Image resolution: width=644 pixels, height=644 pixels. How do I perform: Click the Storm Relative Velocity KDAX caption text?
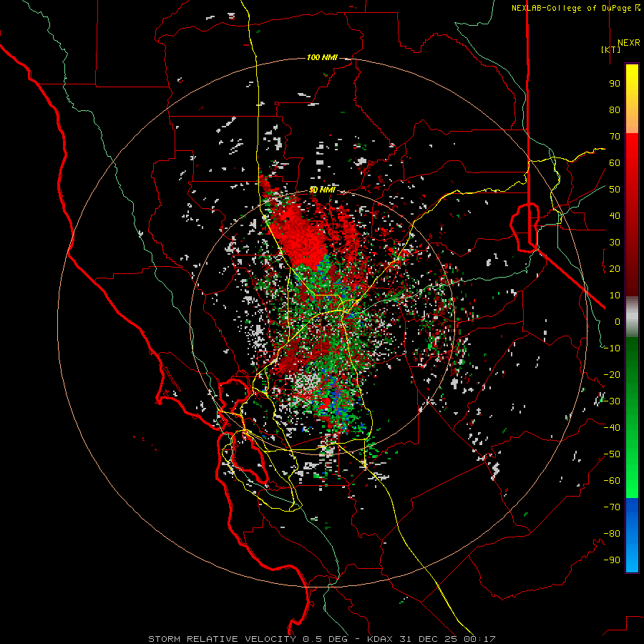(322, 639)
